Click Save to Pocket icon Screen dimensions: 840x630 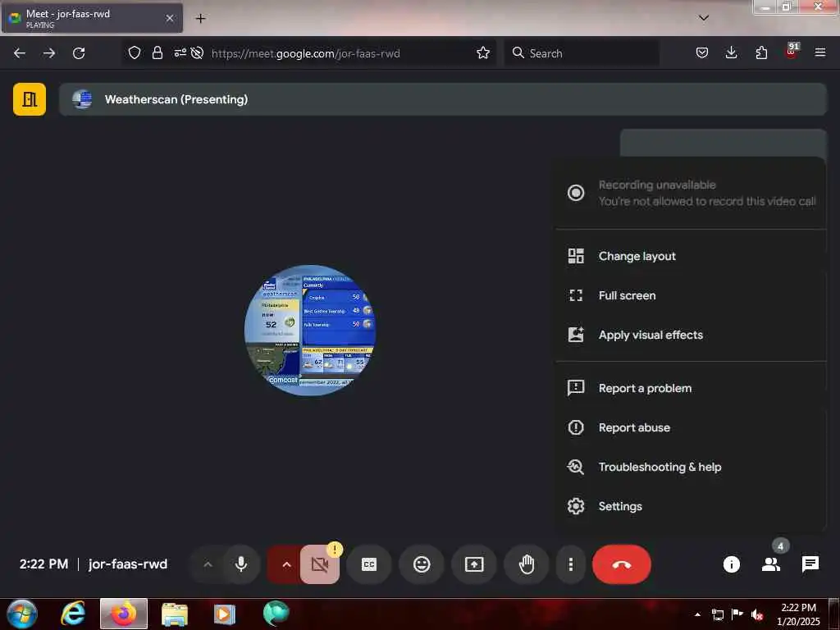[x=702, y=52]
